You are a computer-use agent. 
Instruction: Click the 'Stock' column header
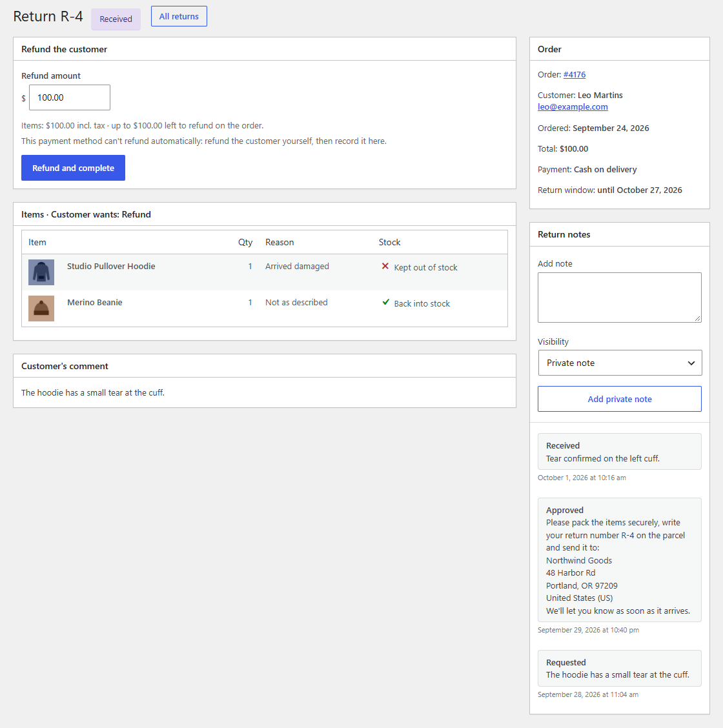[389, 243]
